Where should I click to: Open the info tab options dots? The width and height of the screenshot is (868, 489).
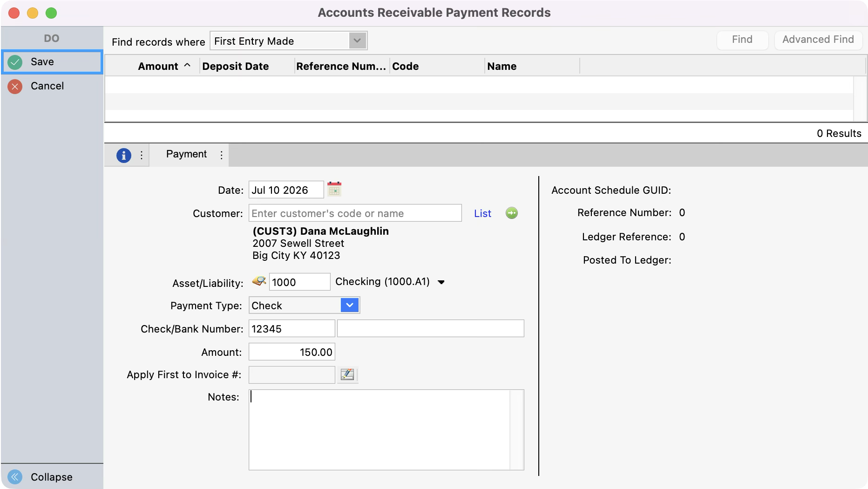[142, 155]
